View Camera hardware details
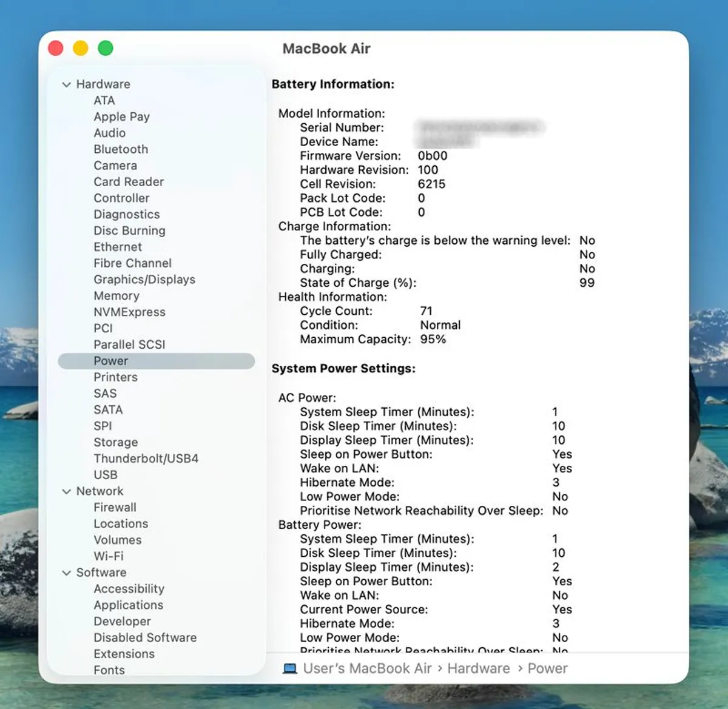 (x=115, y=166)
